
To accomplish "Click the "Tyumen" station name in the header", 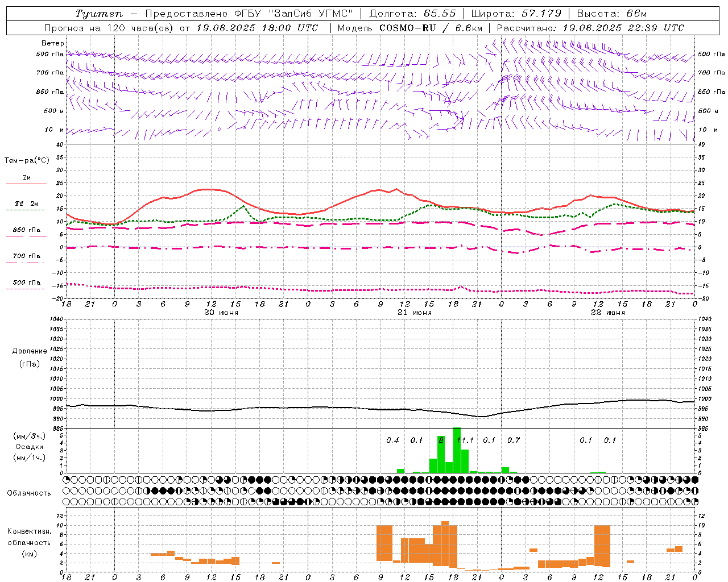I will click(99, 14).
